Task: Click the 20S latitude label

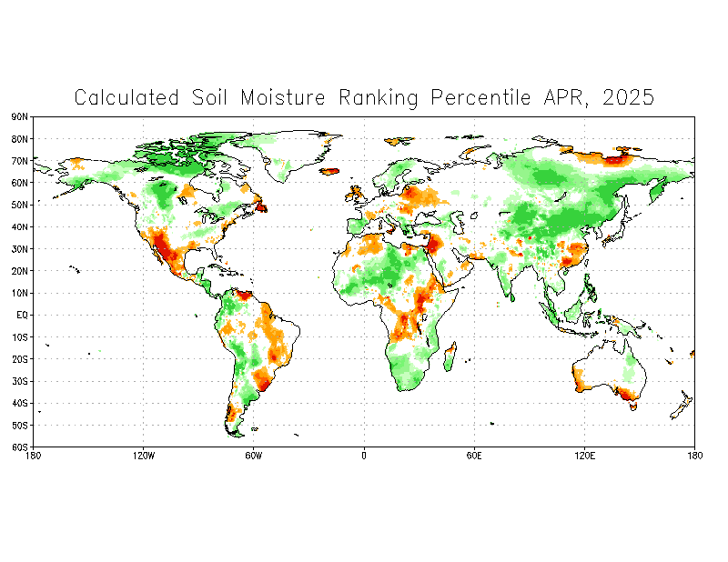Action: (x=20, y=359)
